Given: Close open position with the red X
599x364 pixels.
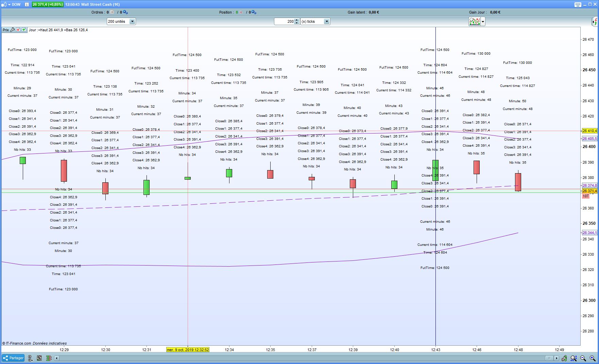Looking at the screenshot, I should tap(241, 12).
